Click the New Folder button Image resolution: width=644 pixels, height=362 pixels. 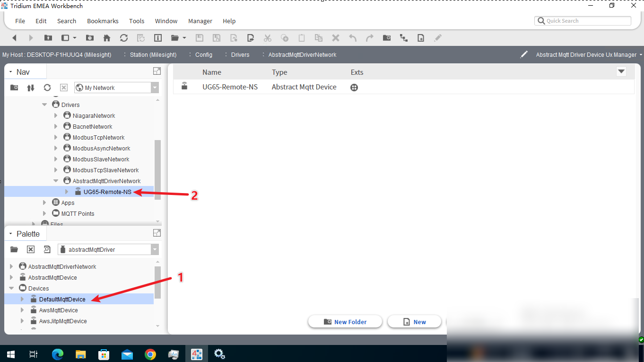tap(345, 322)
